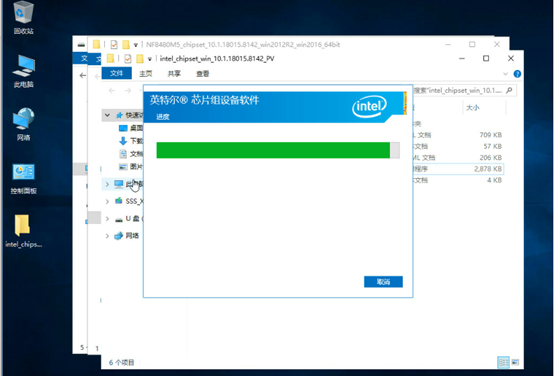
Task: Open the Recycle Bin desktop icon
Action: [23, 18]
